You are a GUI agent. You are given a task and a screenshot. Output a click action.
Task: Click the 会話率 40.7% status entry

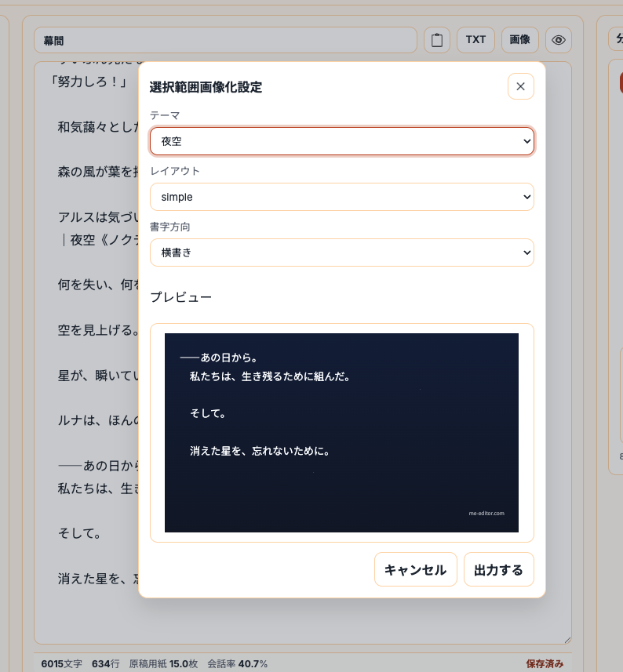coord(238,664)
